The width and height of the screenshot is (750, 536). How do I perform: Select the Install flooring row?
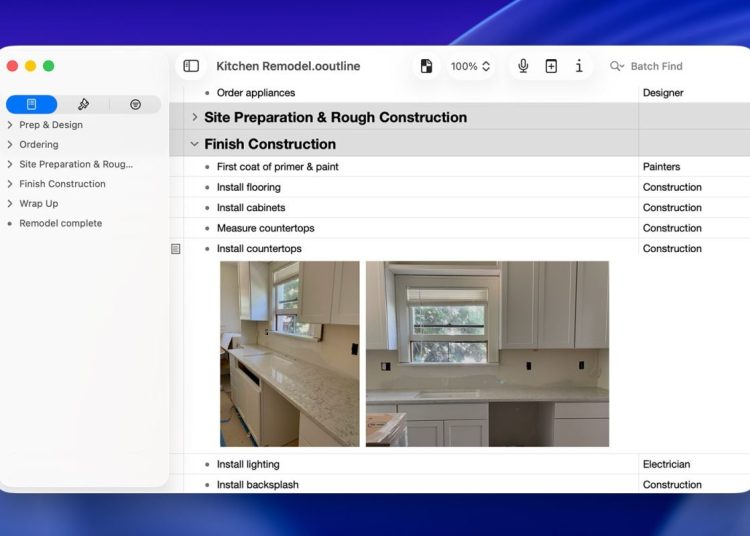tap(249, 187)
